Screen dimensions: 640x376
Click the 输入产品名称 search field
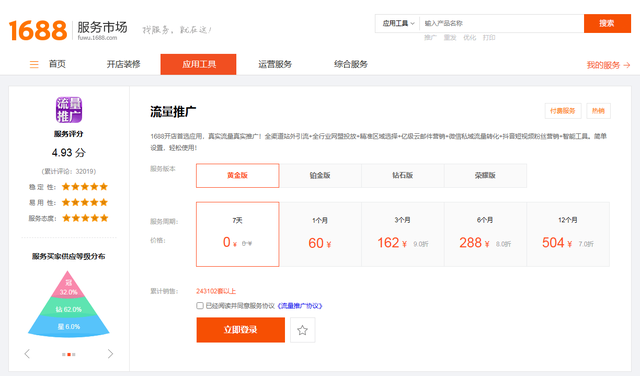click(x=502, y=23)
